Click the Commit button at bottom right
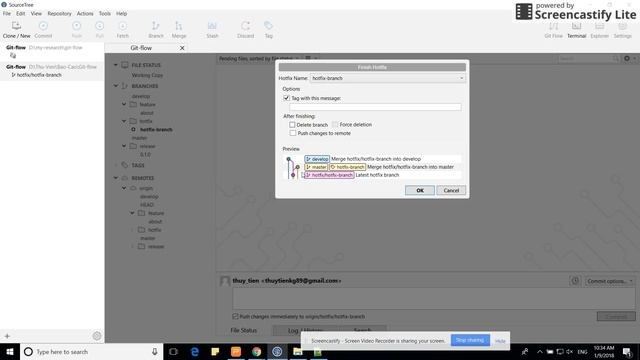640x360 pixels. pyautogui.click(x=616, y=316)
